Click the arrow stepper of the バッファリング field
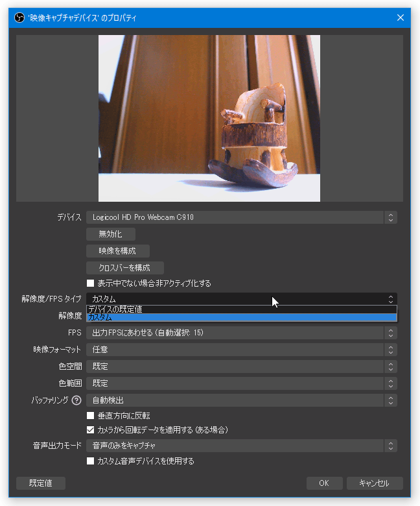This screenshot has height=506, width=420. [x=391, y=400]
